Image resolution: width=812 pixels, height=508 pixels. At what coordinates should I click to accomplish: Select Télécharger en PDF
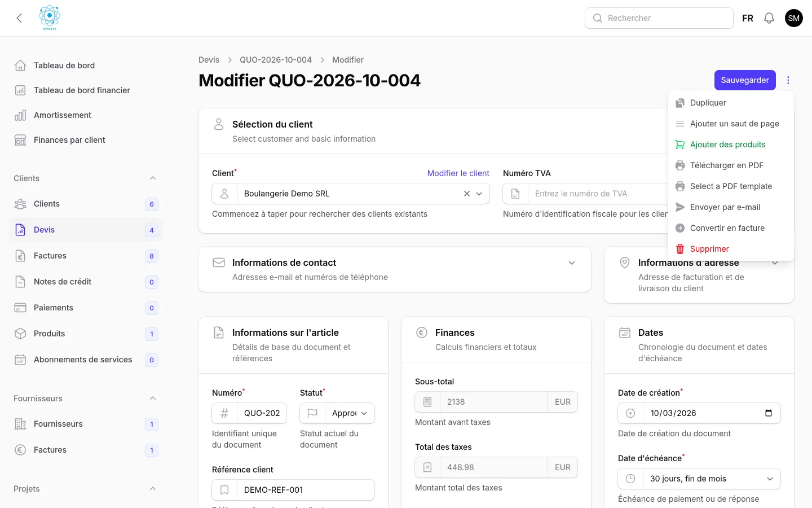coord(731,165)
